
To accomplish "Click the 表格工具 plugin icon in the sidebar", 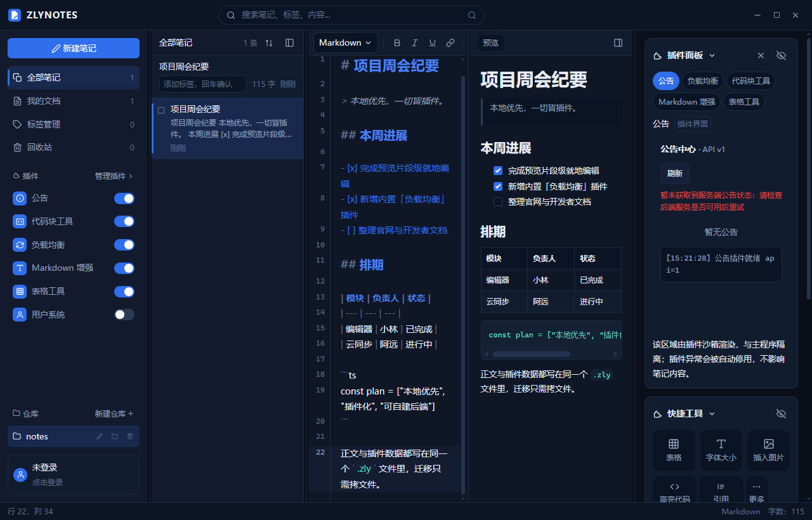I will point(20,292).
